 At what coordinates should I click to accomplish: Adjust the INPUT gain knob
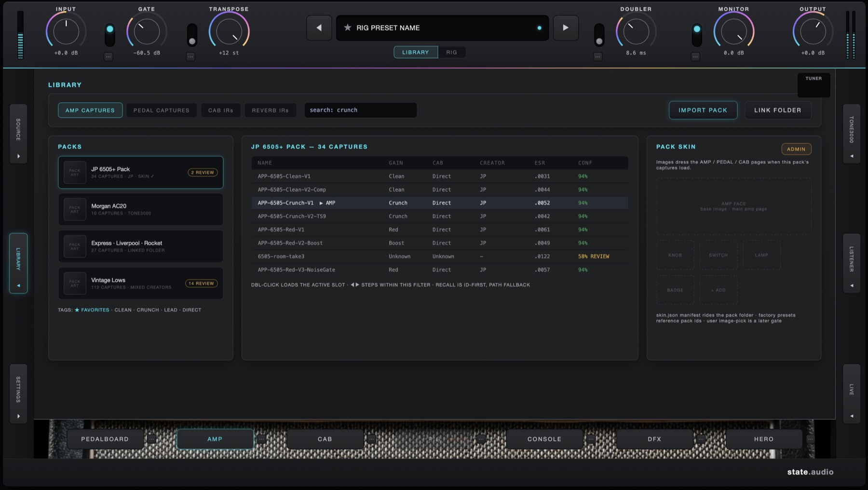(66, 32)
